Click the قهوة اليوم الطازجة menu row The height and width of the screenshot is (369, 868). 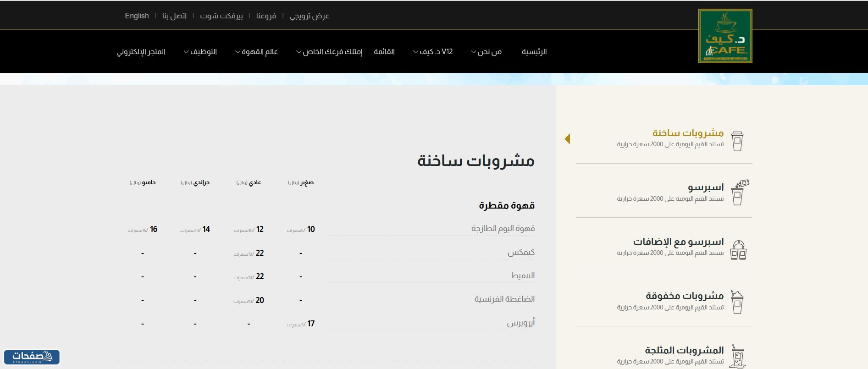point(503,228)
